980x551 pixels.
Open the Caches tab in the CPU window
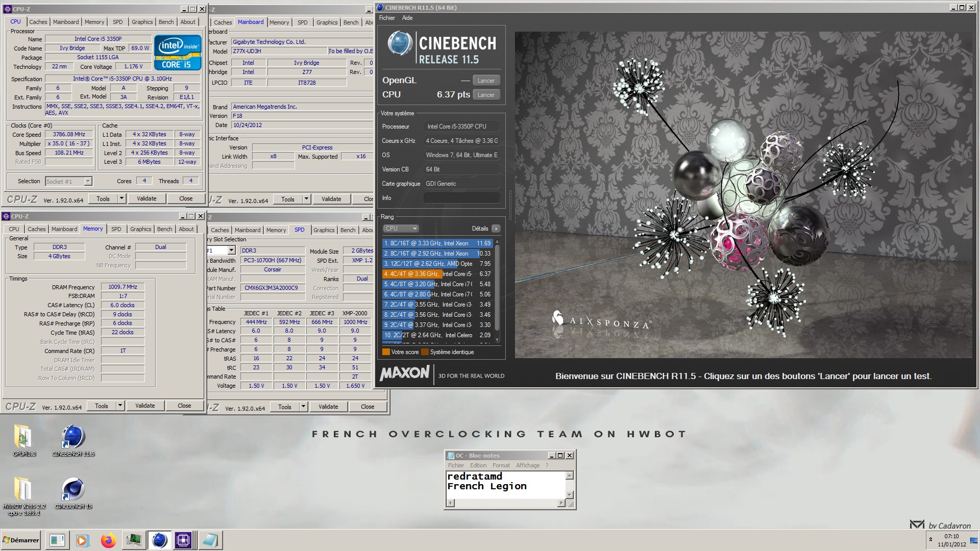pyautogui.click(x=38, y=22)
